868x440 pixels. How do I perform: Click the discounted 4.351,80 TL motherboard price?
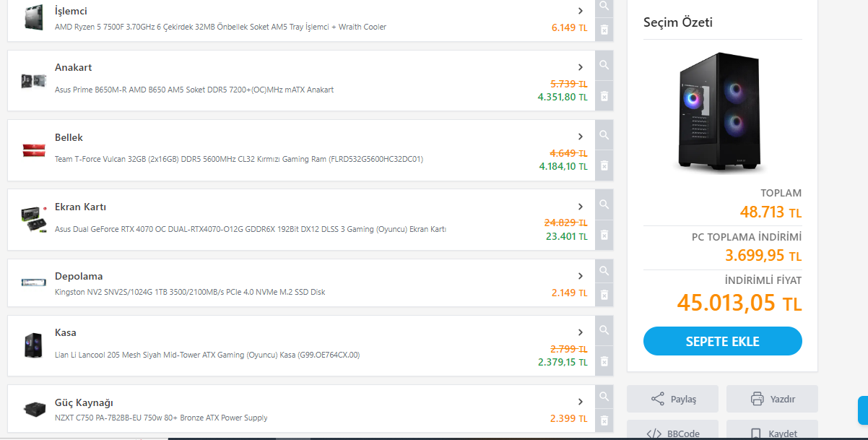pos(563,97)
